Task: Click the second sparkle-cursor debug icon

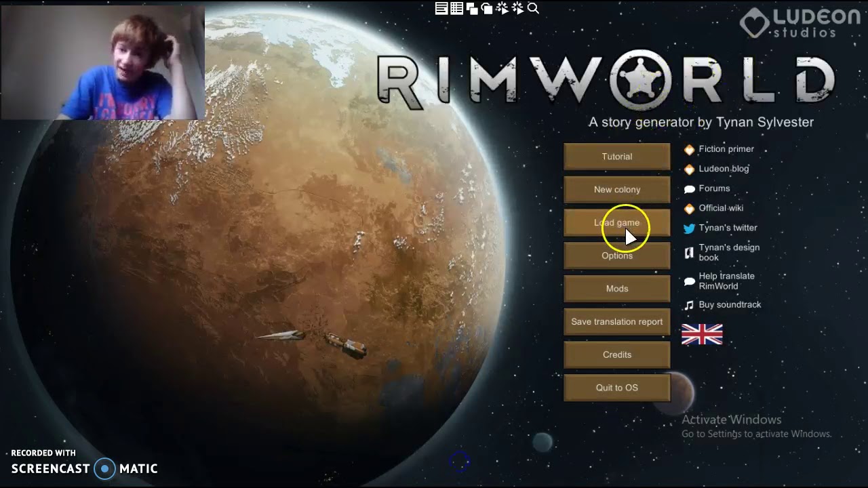Action: tap(517, 8)
